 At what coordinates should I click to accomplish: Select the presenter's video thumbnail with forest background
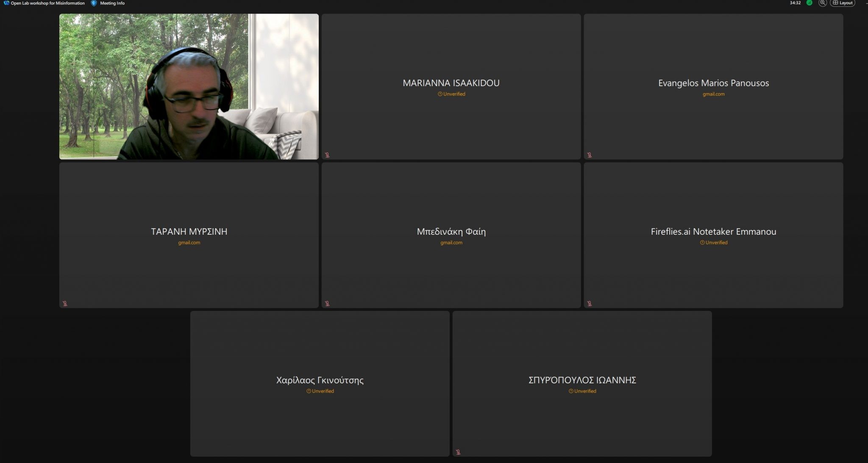click(x=189, y=86)
